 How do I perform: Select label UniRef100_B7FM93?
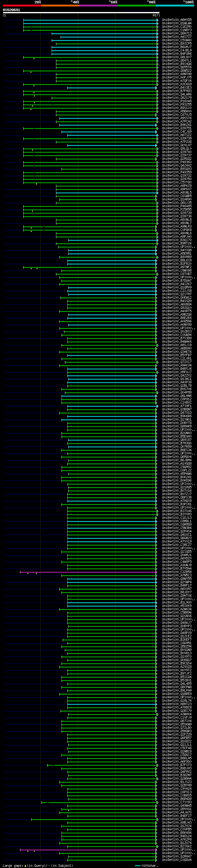pos(177,91)
